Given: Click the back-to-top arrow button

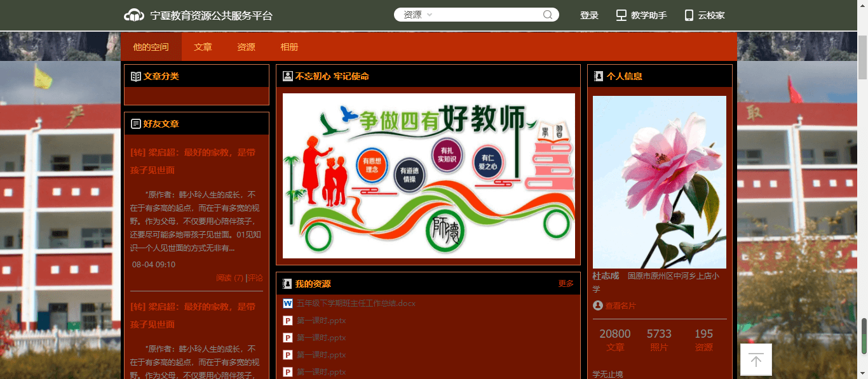Looking at the screenshot, I should coord(756,360).
